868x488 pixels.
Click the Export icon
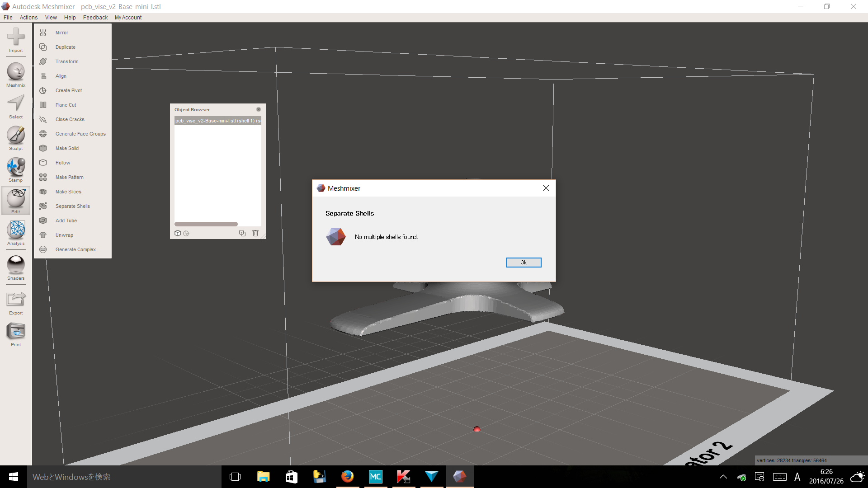pyautogui.click(x=16, y=303)
